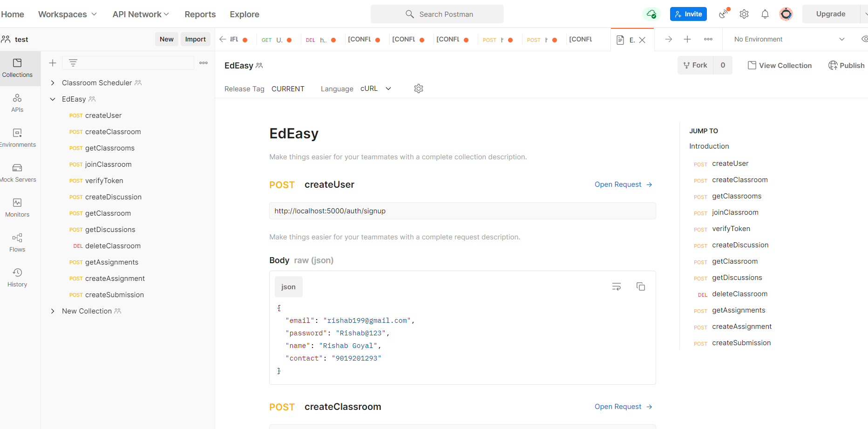
Task: Open Request link for createClassroom
Action: coord(624,407)
